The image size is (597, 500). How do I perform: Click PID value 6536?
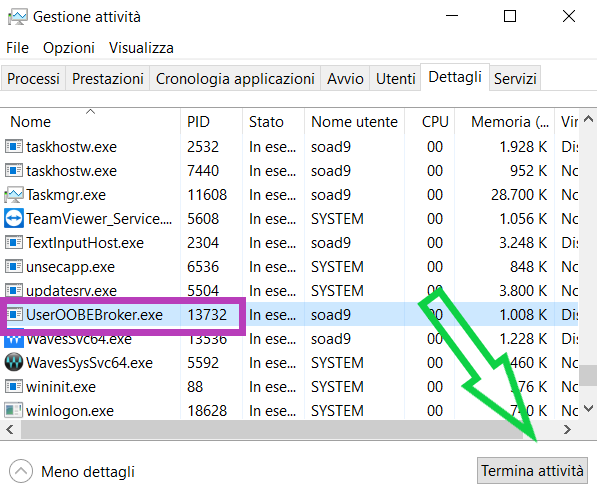(203, 267)
